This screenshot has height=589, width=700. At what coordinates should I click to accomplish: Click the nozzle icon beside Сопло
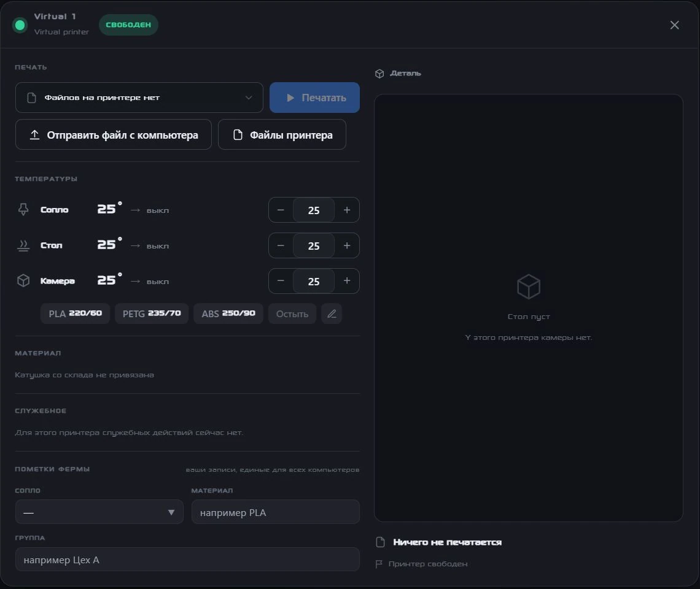click(x=23, y=209)
